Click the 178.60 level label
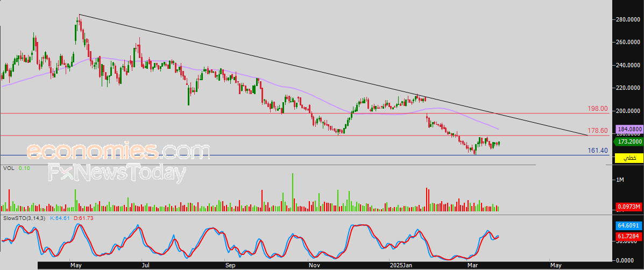This screenshot has width=644, height=270. pyautogui.click(x=598, y=131)
